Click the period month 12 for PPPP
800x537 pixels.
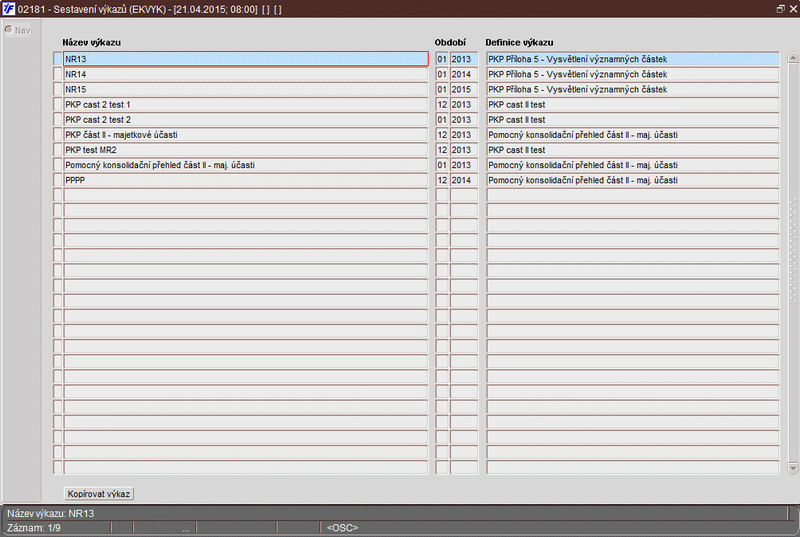442,180
